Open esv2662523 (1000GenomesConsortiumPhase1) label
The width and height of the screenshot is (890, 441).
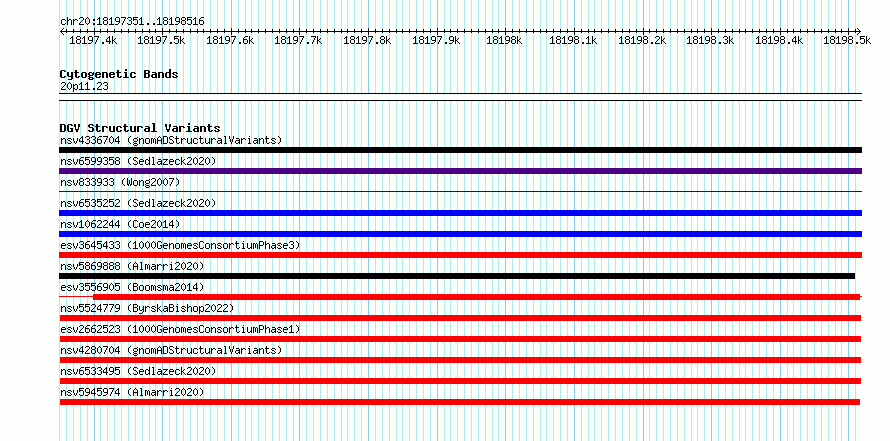pos(180,329)
